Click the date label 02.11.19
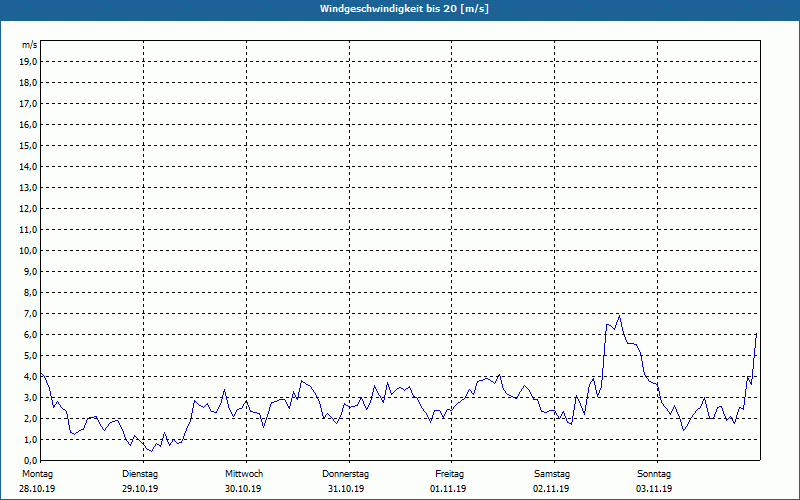Image resolution: width=800 pixels, height=500 pixels. [x=552, y=489]
